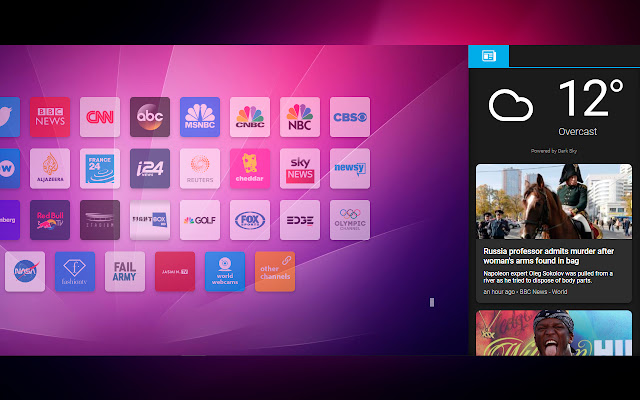Open the EDGE channel tile
640x400 pixels.
click(300, 220)
